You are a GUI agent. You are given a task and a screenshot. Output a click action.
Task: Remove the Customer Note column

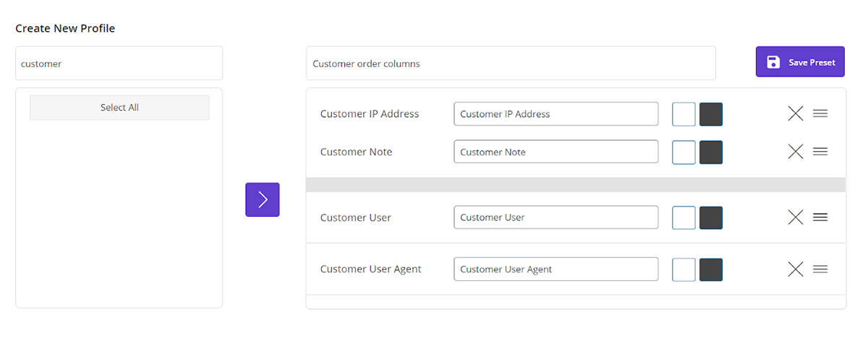(x=795, y=152)
